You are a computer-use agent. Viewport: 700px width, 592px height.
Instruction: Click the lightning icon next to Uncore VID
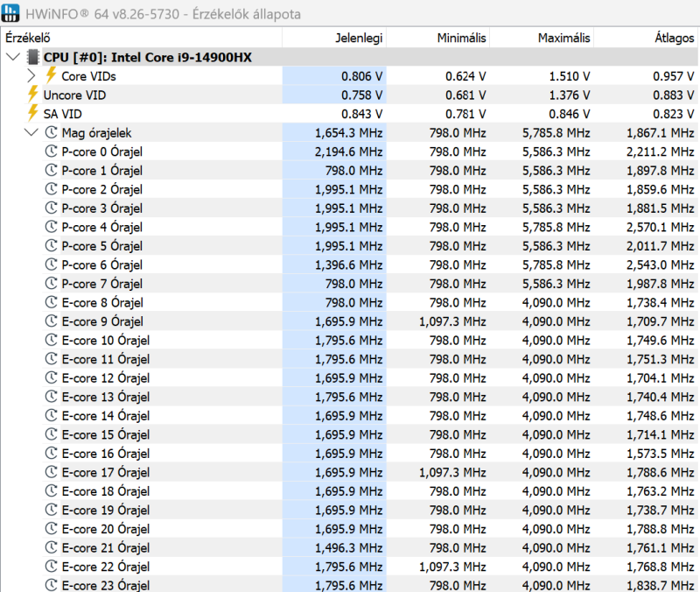tap(32, 95)
